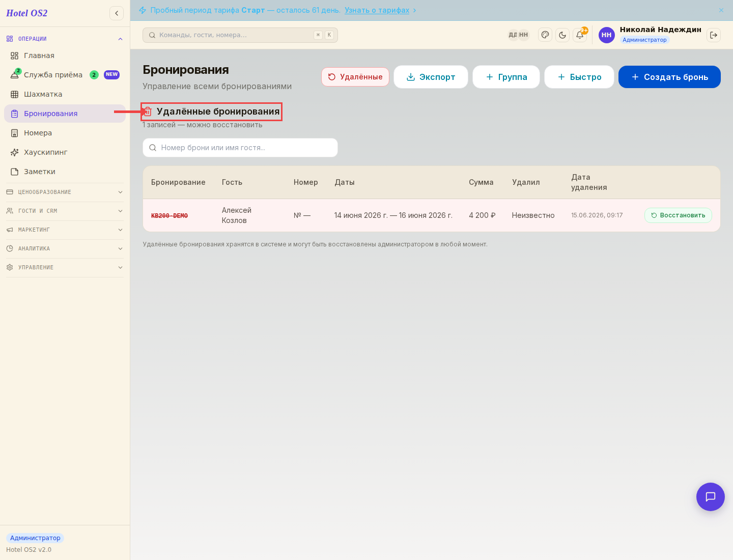Click Создать бронь button

coord(669,77)
